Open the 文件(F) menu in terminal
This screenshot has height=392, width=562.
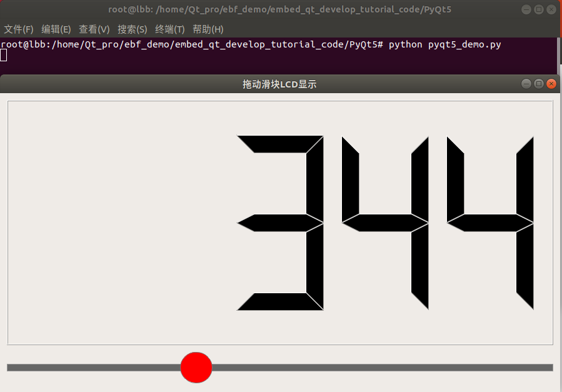[x=19, y=29]
